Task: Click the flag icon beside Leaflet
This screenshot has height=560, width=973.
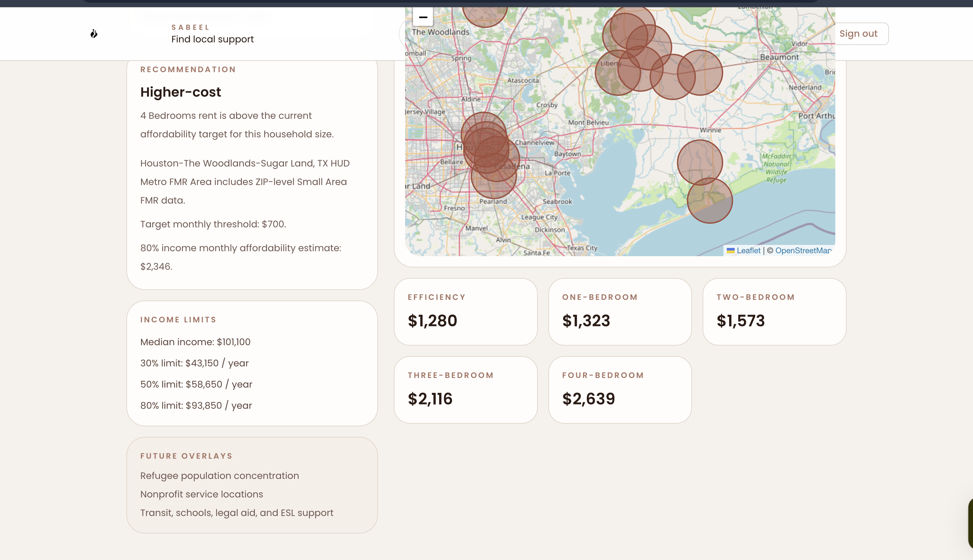Action: [x=730, y=251]
